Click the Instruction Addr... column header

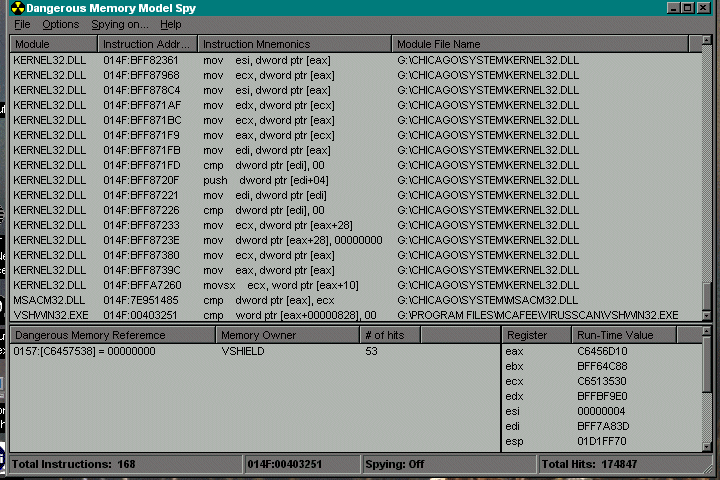147,44
